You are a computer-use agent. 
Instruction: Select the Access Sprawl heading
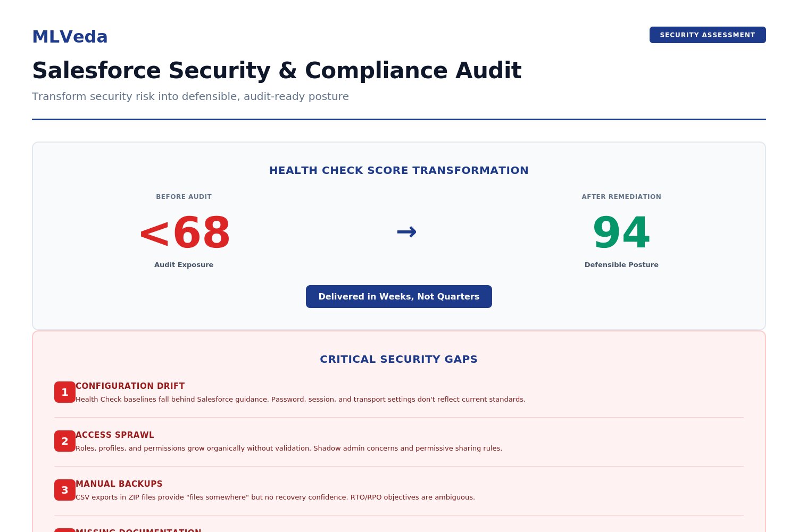[x=114, y=435]
